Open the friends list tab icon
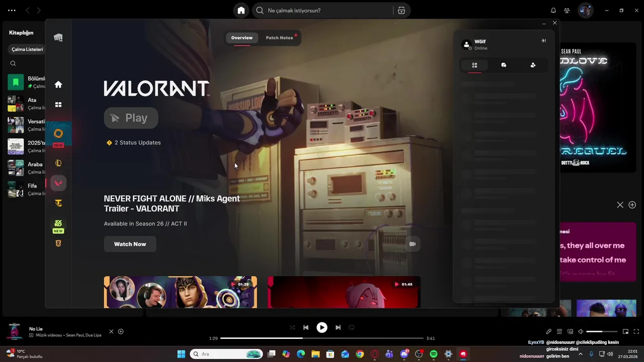The height and width of the screenshot is (362, 644). 474,65
